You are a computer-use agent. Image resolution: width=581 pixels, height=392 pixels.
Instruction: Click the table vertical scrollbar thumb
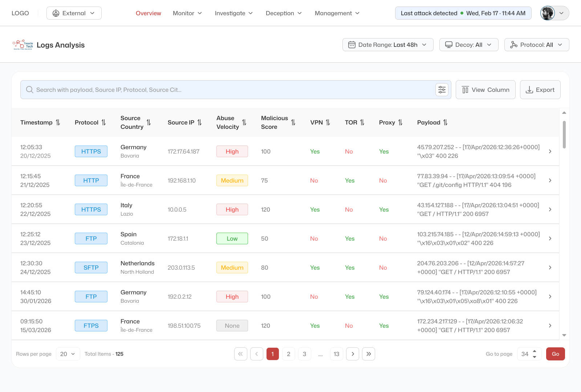click(564, 135)
